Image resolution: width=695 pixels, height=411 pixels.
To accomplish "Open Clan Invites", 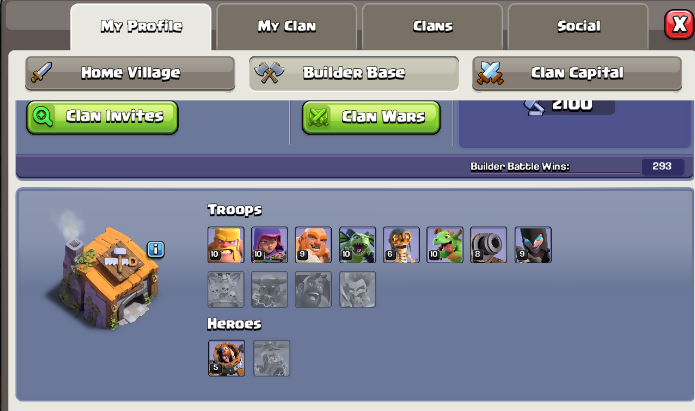I will point(102,117).
